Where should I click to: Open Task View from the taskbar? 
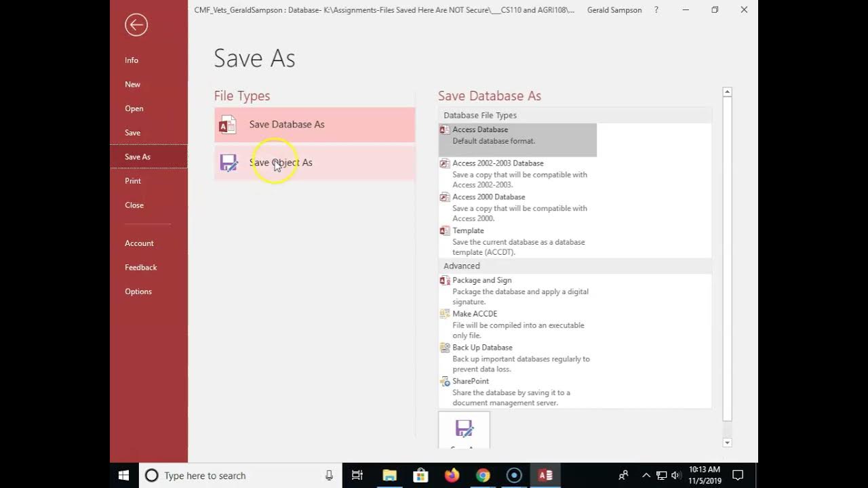coord(357,476)
